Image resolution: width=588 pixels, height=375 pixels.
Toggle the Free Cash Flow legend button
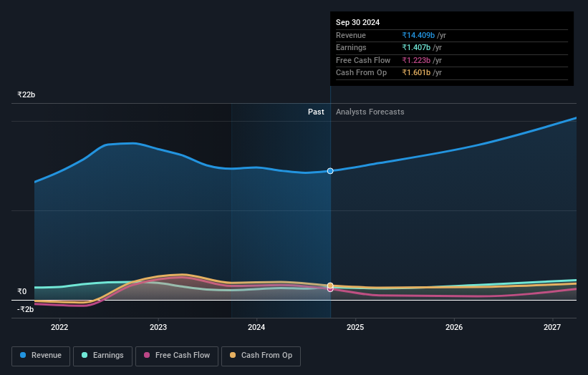click(x=177, y=356)
